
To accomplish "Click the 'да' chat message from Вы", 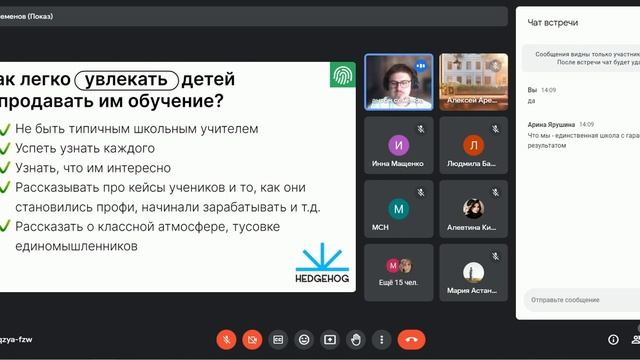I will [x=531, y=101].
